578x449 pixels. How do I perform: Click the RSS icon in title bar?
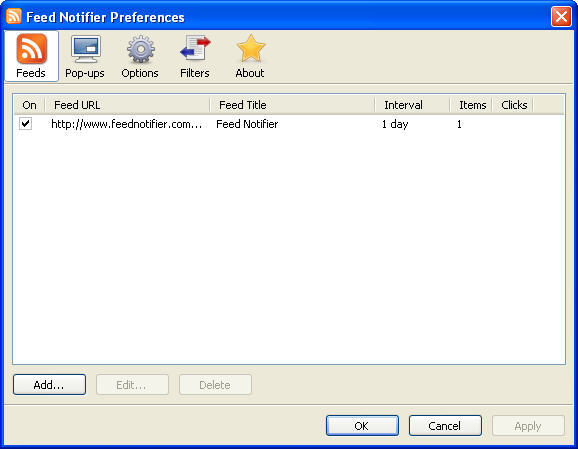[14, 16]
